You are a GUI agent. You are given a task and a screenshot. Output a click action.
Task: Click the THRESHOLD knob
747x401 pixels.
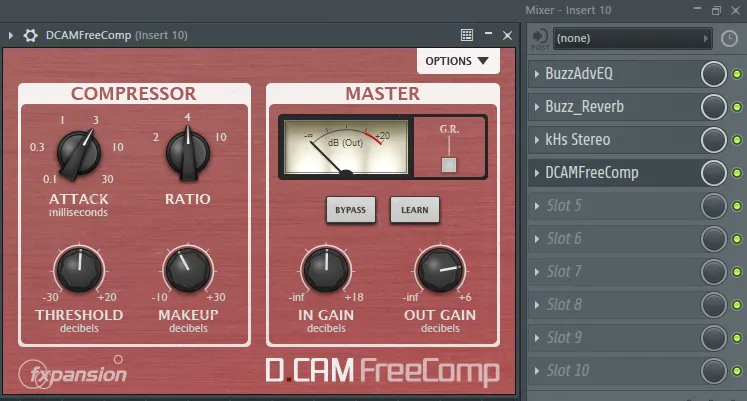80,269
